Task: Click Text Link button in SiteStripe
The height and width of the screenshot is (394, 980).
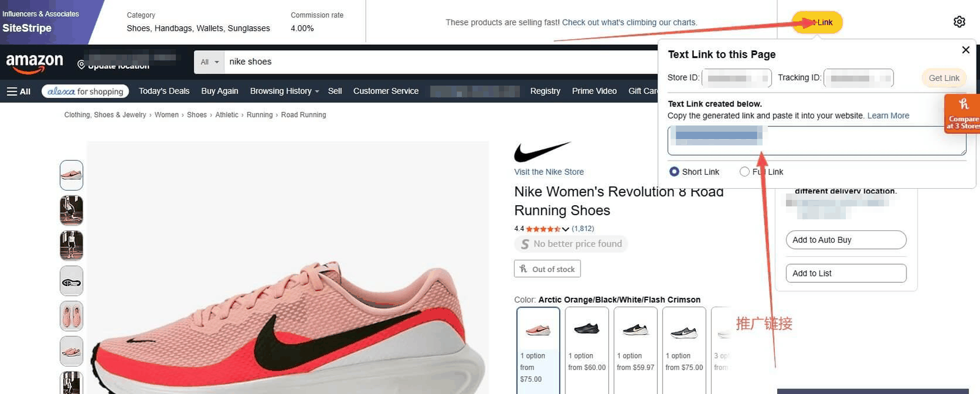Action: pos(817,22)
